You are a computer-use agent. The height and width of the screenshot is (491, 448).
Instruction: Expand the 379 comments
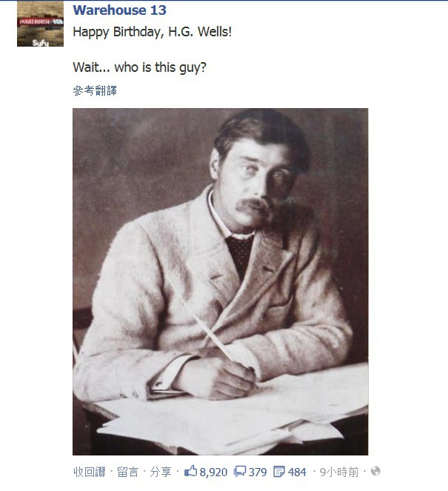[258, 472]
